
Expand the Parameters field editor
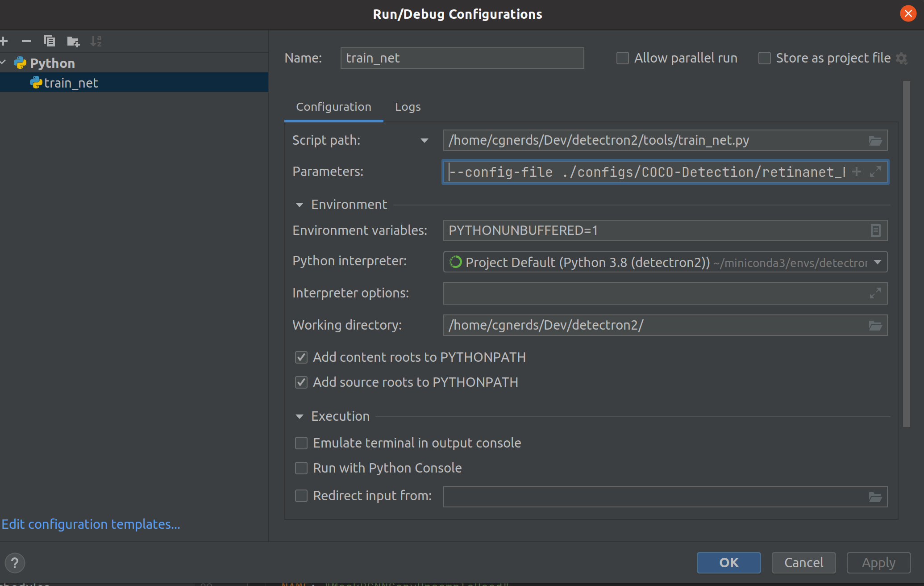875,172
